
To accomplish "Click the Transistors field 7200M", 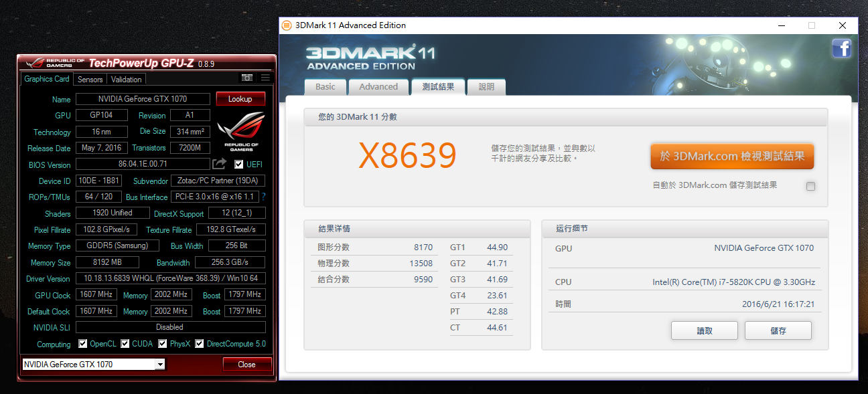I will click(190, 148).
